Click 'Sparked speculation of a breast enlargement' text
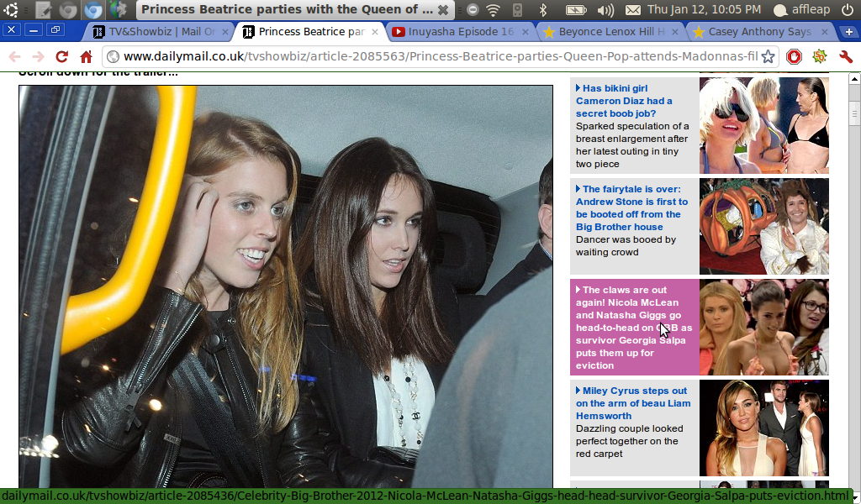Image resolution: width=861 pixels, height=504 pixels. point(632,144)
